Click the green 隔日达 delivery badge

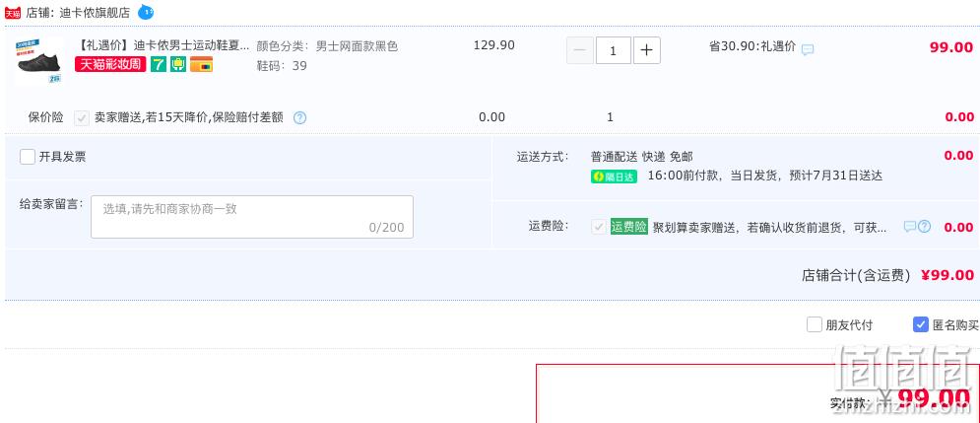(x=614, y=176)
